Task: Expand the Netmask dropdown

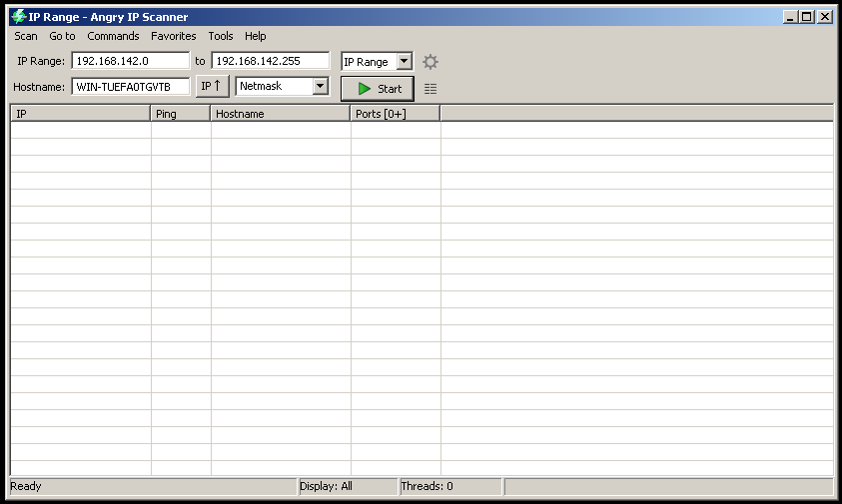Action: pyautogui.click(x=320, y=86)
